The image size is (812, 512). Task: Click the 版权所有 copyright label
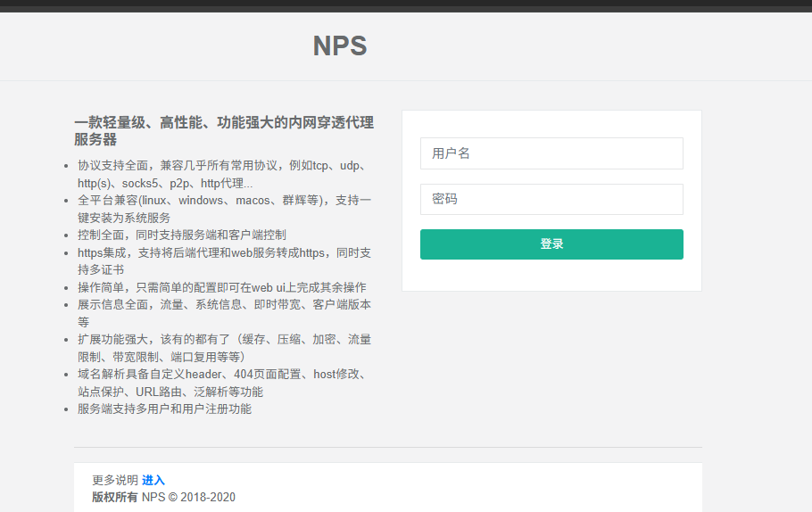(115, 497)
